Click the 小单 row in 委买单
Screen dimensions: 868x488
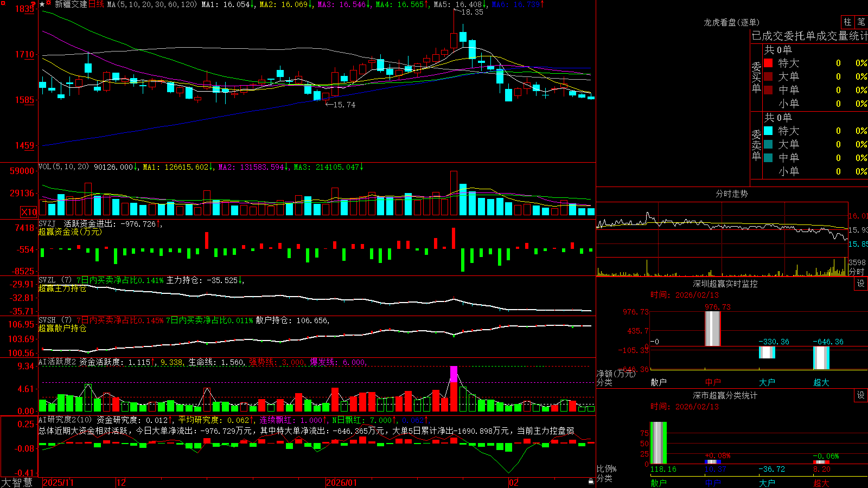[815, 103]
